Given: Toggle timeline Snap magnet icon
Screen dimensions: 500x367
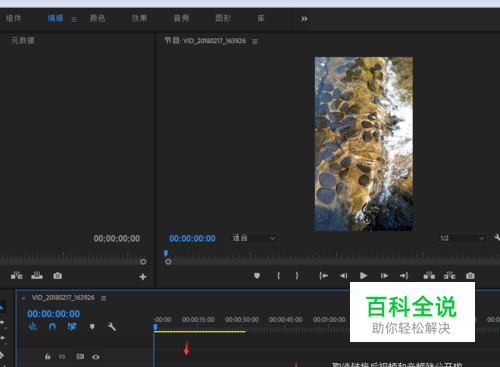Looking at the screenshot, I should (x=52, y=327).
